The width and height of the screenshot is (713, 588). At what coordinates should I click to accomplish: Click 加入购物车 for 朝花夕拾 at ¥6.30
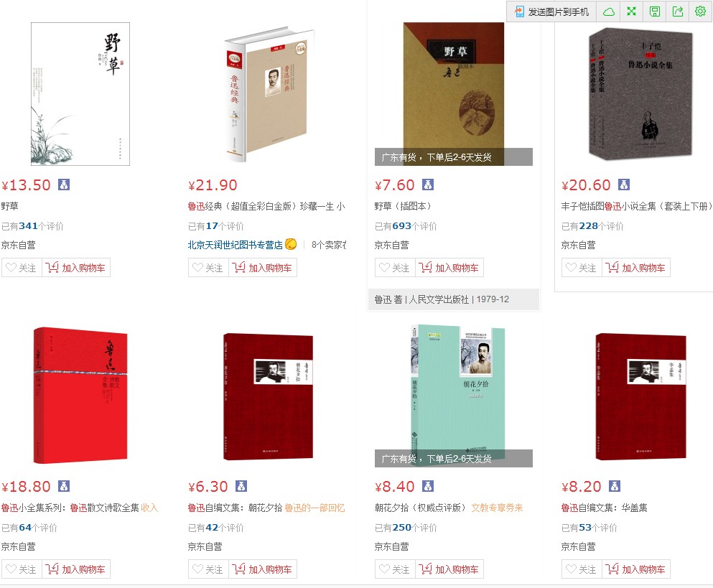coord(263,569)
